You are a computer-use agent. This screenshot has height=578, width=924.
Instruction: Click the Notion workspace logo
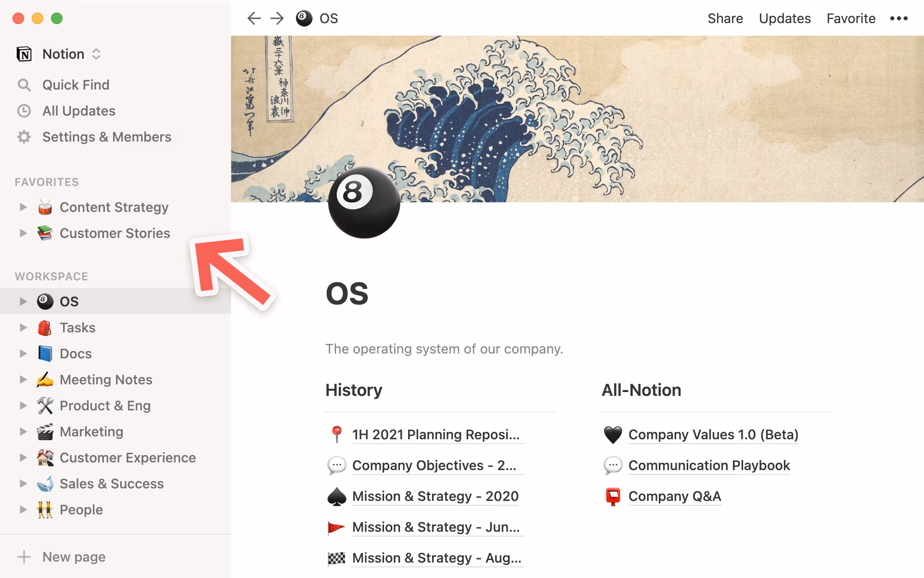(x=23, y=54)
